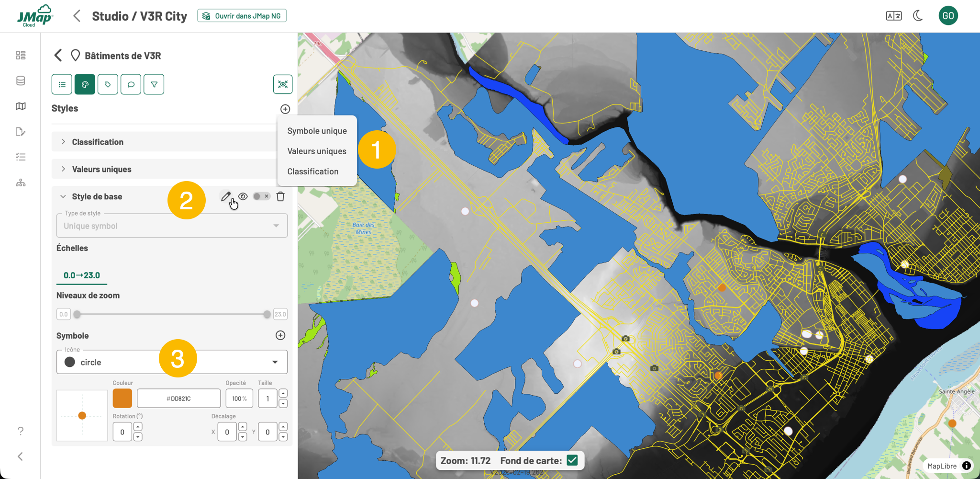Add a new style with plus icon

(285, 109)
